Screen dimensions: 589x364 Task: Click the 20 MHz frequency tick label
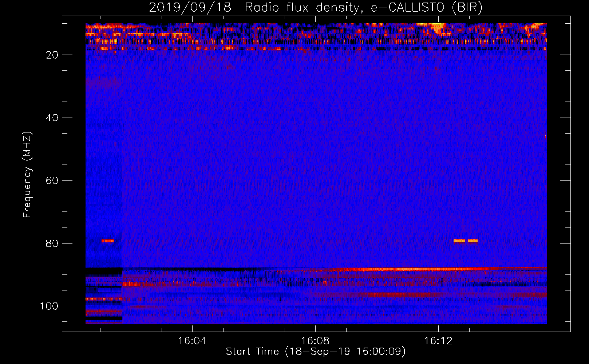[x=52, y=55]
